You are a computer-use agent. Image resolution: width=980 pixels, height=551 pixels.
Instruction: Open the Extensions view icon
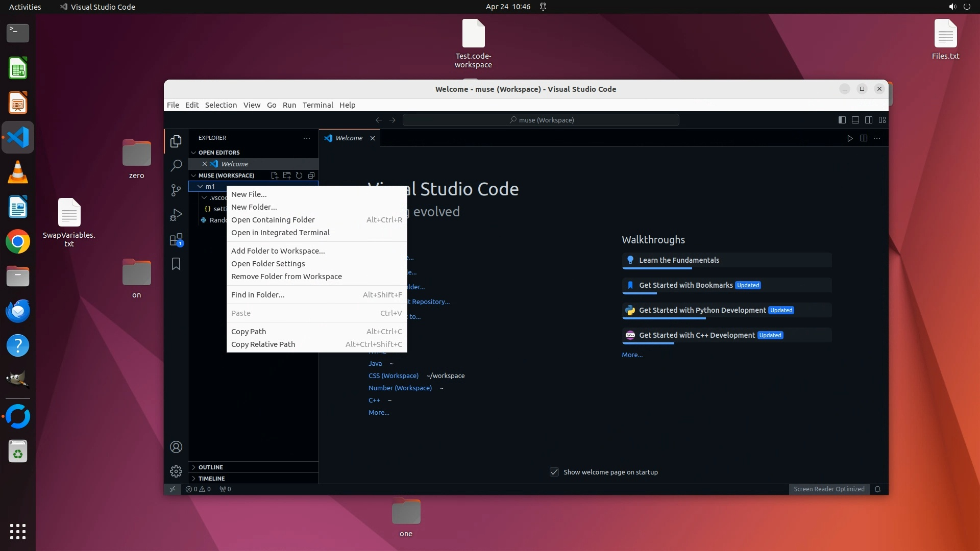176,239
